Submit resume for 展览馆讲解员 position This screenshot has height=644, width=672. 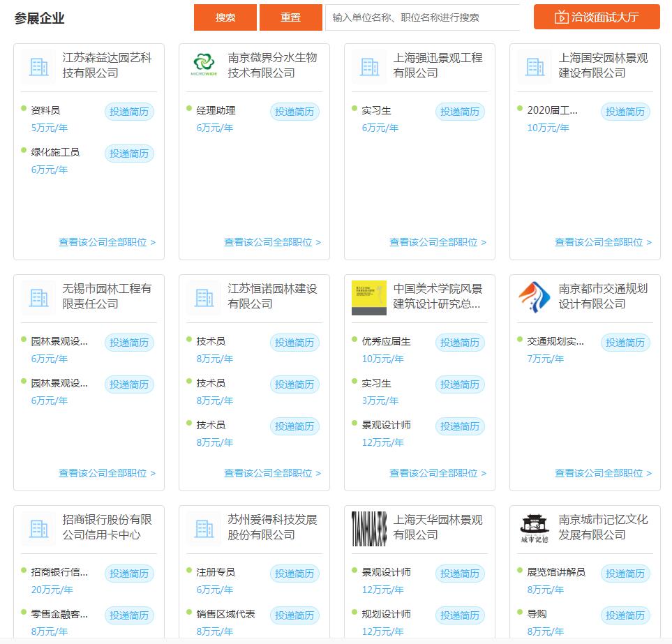tap(625, 574)
